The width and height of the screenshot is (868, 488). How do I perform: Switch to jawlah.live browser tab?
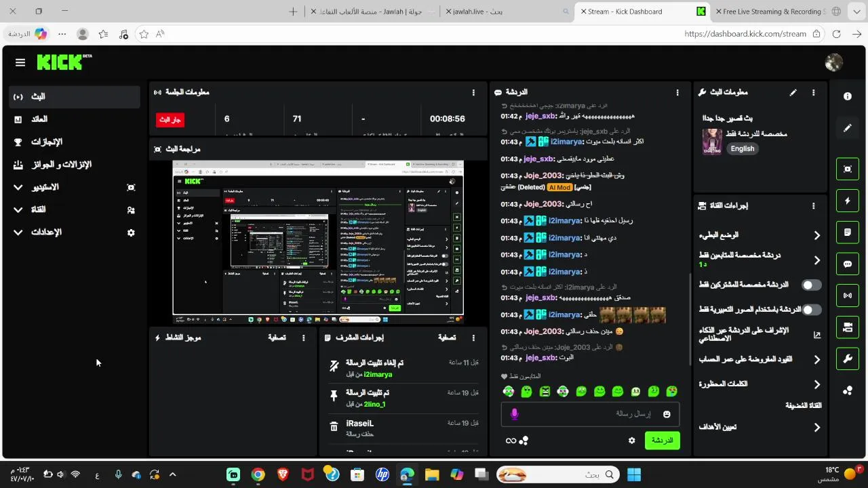[507, 12]
